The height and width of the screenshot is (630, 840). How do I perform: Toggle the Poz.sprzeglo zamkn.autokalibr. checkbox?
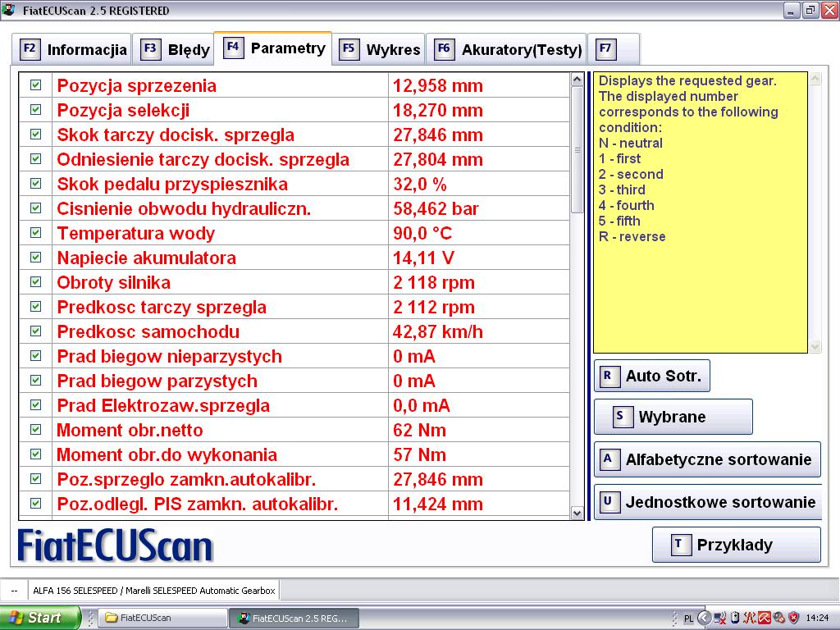click(36, 479)
